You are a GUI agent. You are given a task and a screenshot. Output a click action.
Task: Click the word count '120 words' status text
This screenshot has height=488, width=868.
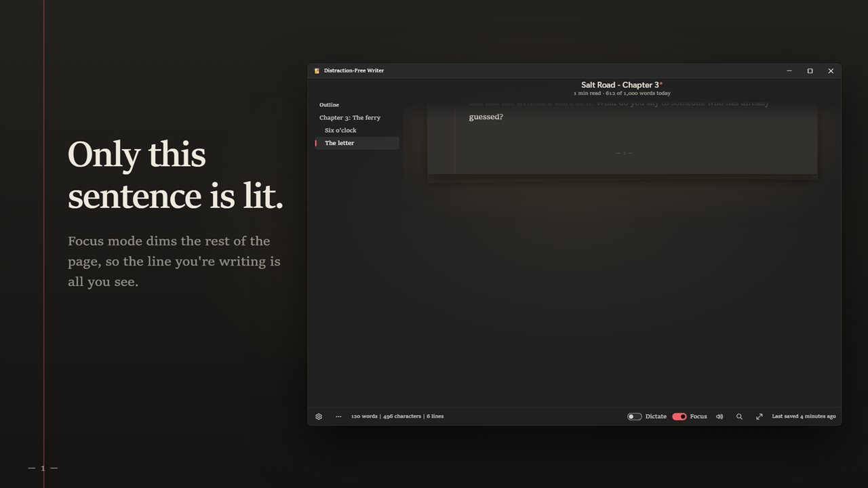tap(364, 416)
